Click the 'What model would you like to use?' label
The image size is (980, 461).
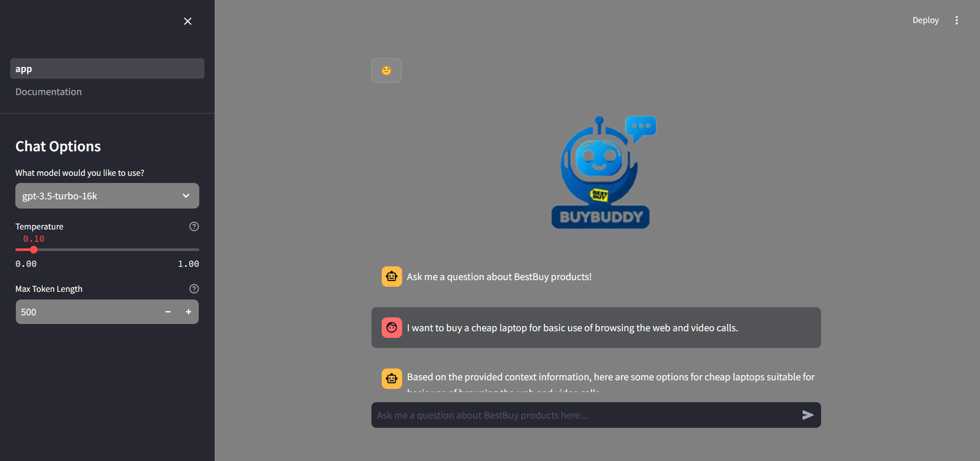(80, 173)
